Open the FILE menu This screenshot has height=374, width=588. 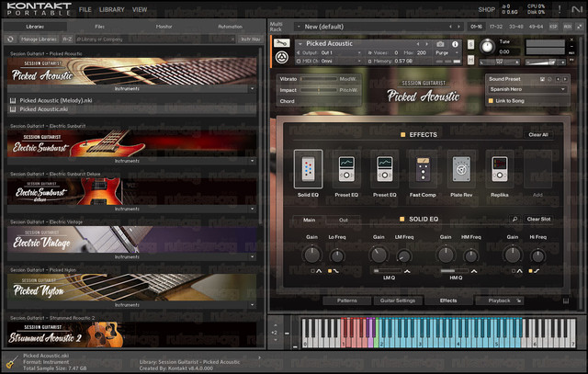pyautogui.click(x=85, y=9)
